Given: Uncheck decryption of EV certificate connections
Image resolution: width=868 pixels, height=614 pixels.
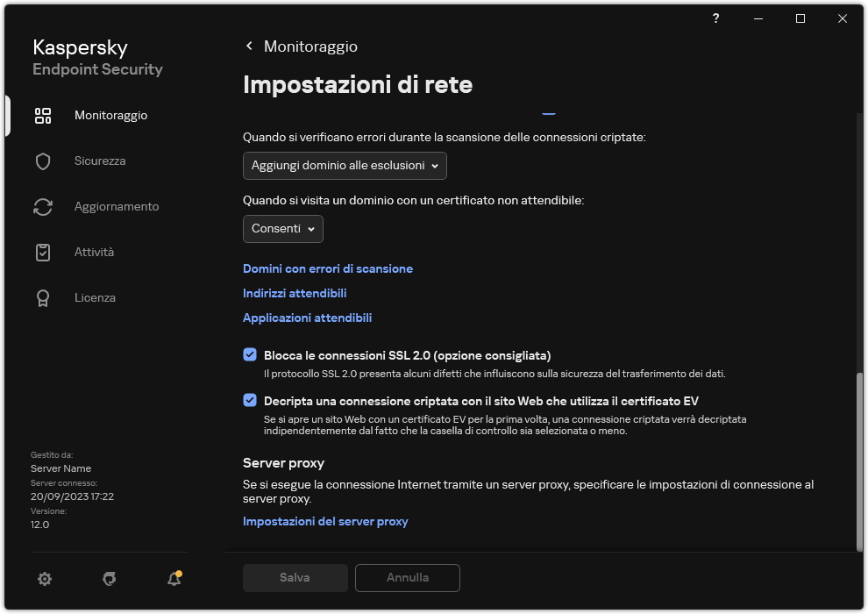Looking at the screenshot, I should point(250,400).
